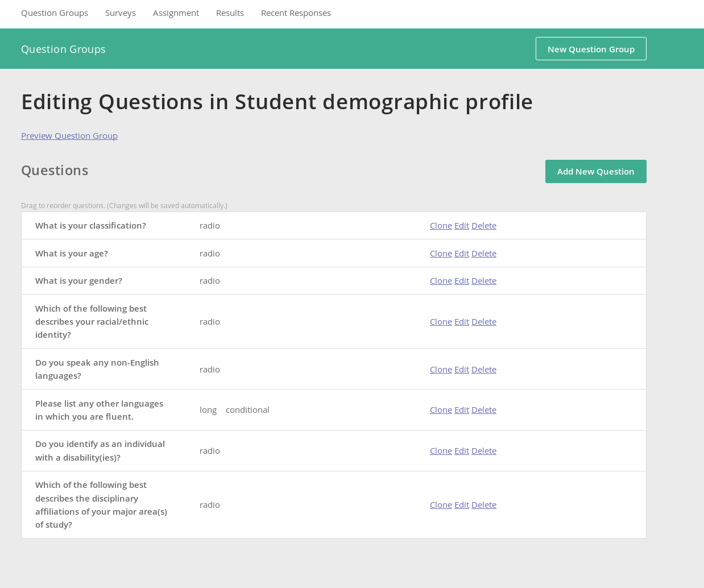Edit the 'What is your gender?' question
This screenshot has height=588, width=704.
coord(462,280)
